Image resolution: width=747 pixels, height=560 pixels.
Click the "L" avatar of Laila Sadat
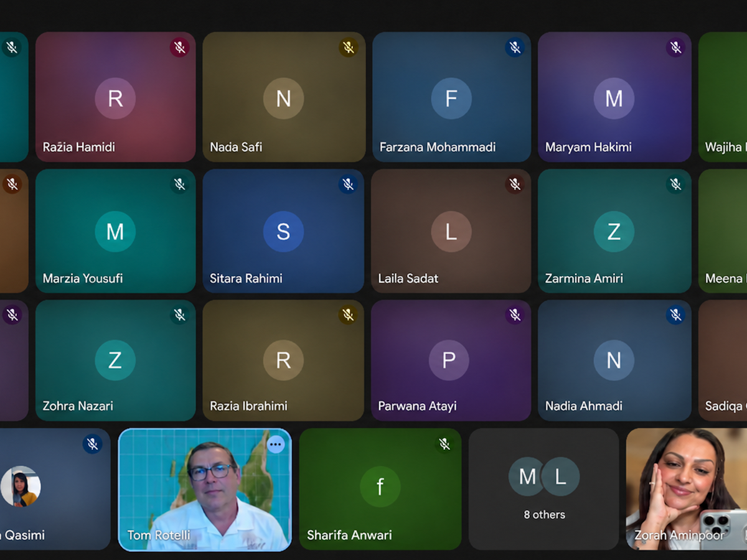coord(451,232)
